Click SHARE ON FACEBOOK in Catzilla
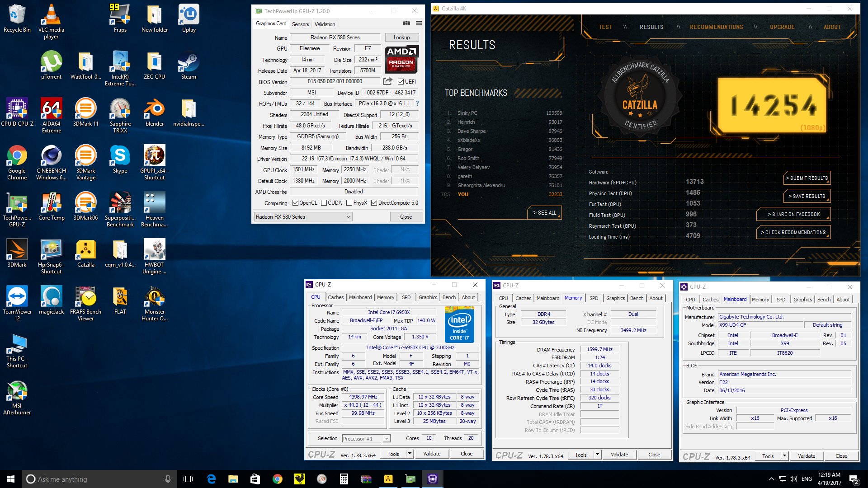 pos(793,214)
